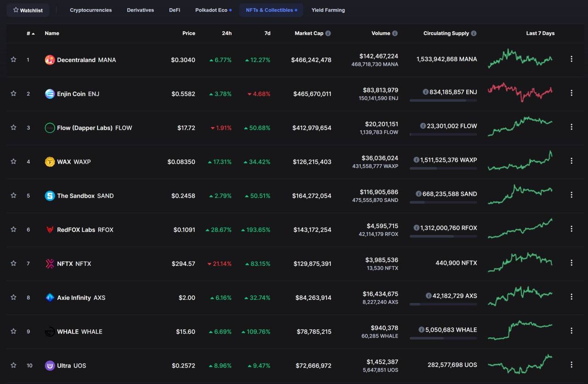Open the RedFOX Labs options menu
This screenshot has width=588, height=384.
571,229
